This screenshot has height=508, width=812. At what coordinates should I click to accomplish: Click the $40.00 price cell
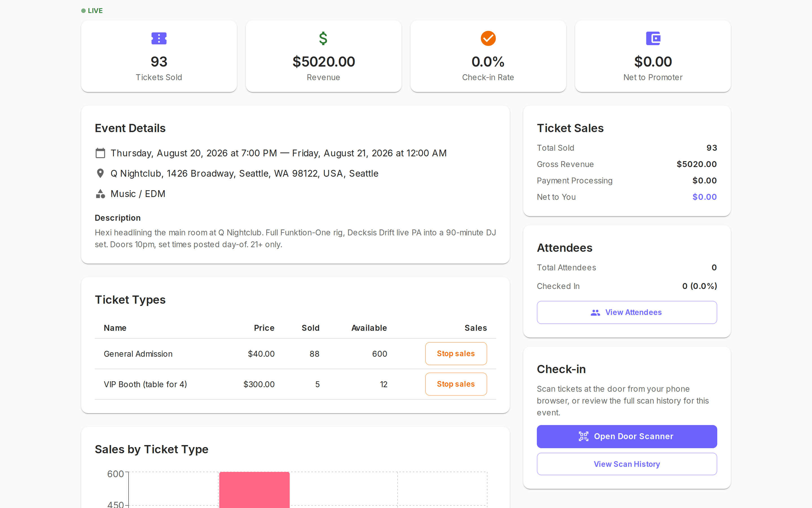[x=261, y=354]
